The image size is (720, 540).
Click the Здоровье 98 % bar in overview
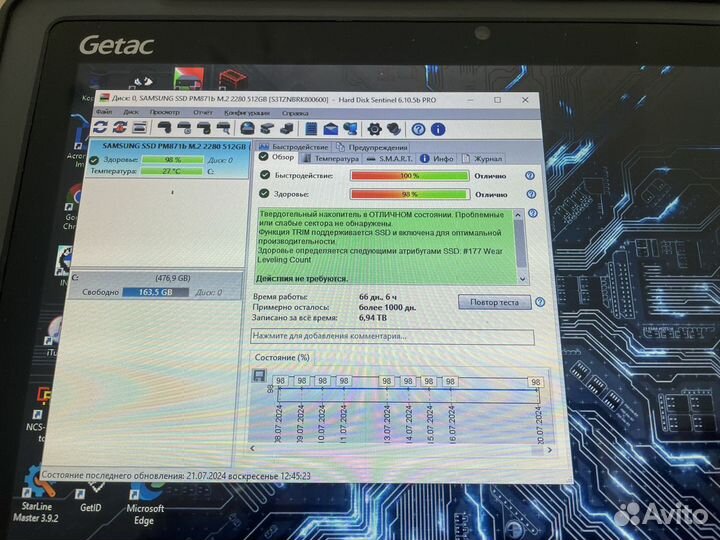tap(410, 194)
